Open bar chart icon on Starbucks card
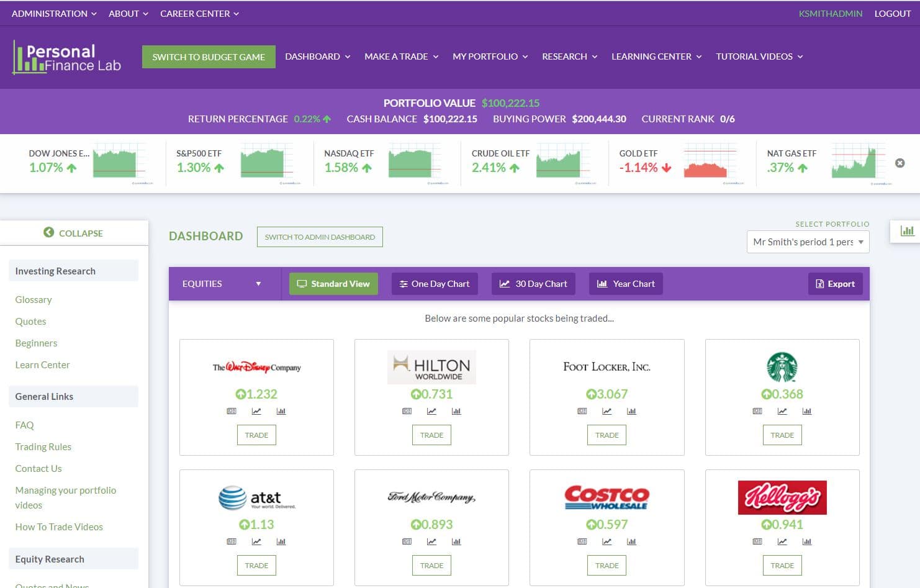The image size is (920, 588). (807, 411)
